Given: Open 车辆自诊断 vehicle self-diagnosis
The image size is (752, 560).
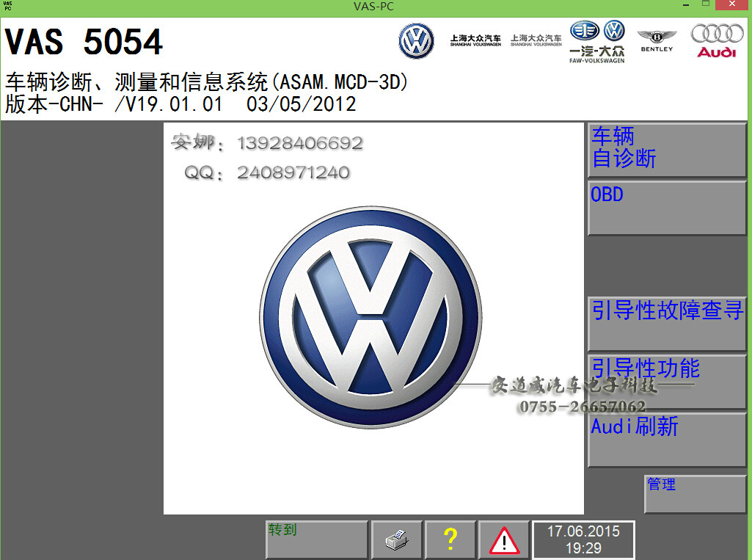Looking at the screenshot, I should [667, 150].
